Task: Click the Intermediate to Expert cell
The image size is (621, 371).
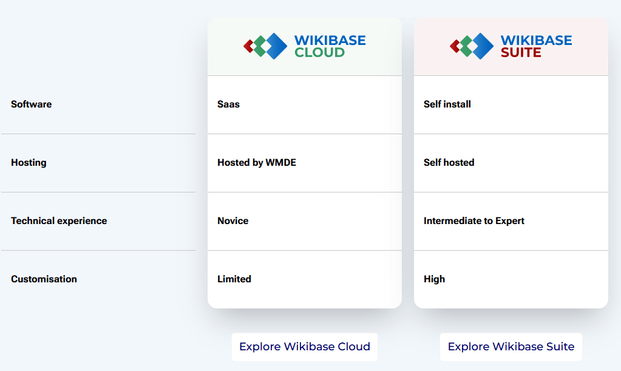Action: [x=511, y=221]
